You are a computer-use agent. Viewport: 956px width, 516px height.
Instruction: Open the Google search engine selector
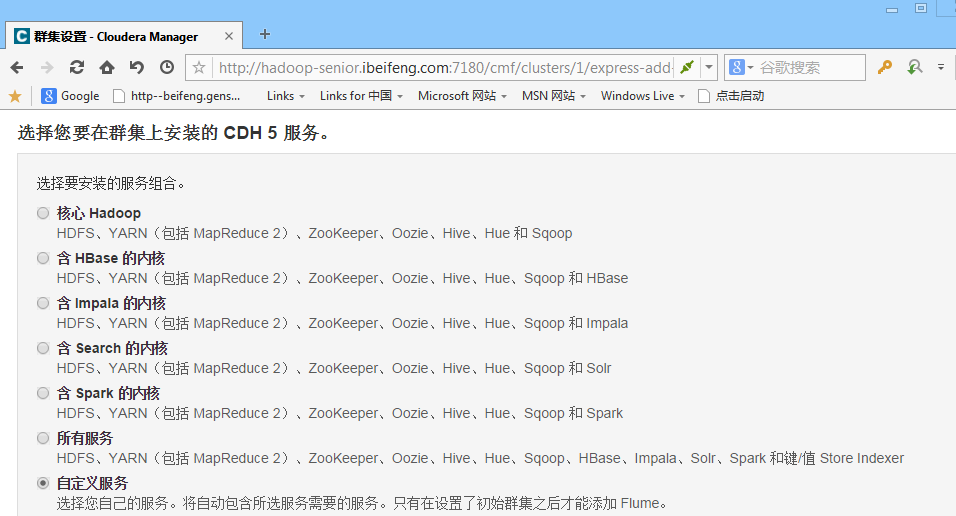pyautogui.click(x=741, y=67)
